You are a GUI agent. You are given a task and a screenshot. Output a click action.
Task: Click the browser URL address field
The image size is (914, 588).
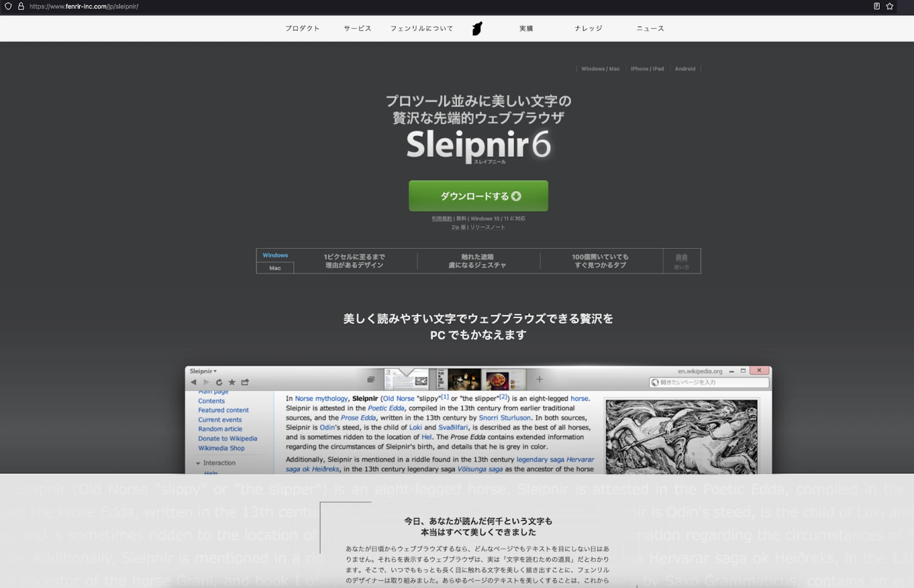pyautogui.click(x=447, y=6)
